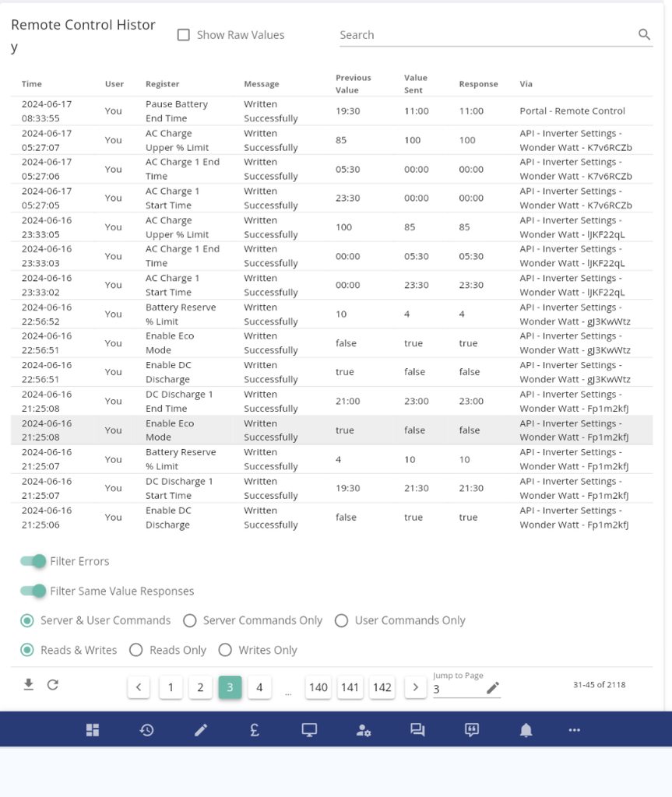Go to next page with right chevron
This screenshot has height=797, width=672.
(x=416, y=687)
